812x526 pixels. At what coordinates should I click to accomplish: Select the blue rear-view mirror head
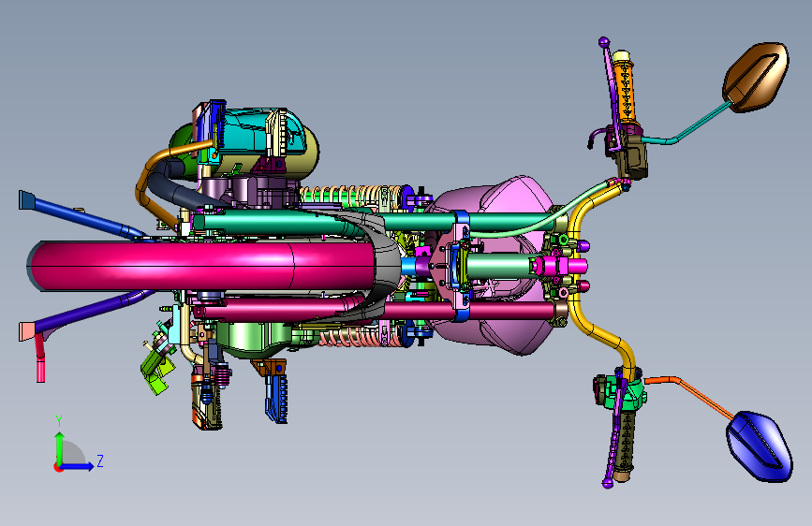(760, 446)
